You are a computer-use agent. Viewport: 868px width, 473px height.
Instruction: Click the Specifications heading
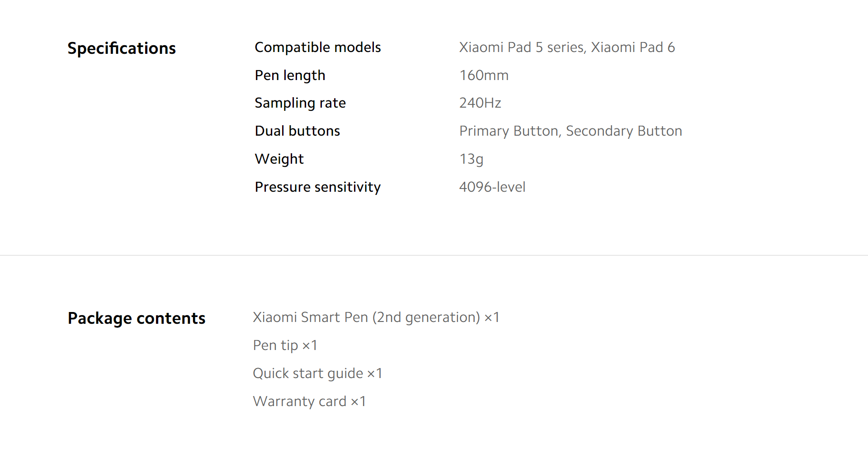[122, 48]
